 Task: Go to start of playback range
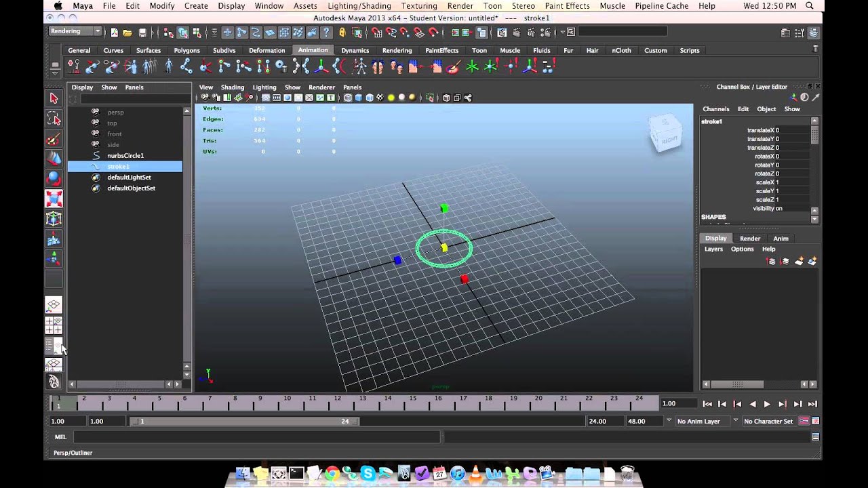(x=707, y=404)
